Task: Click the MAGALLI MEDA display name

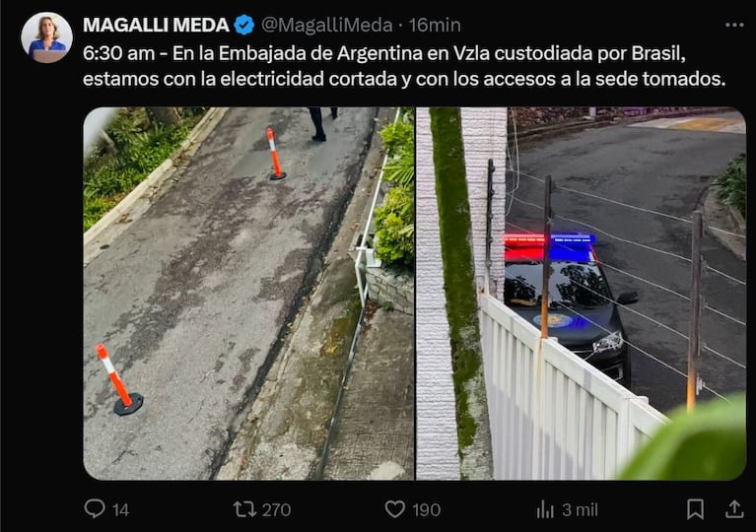Action: (x=156, y=25)
